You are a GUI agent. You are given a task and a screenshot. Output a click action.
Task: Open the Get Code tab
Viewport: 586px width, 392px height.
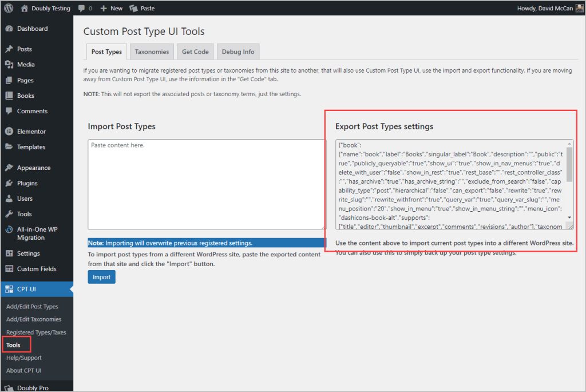tap(195, 51)
